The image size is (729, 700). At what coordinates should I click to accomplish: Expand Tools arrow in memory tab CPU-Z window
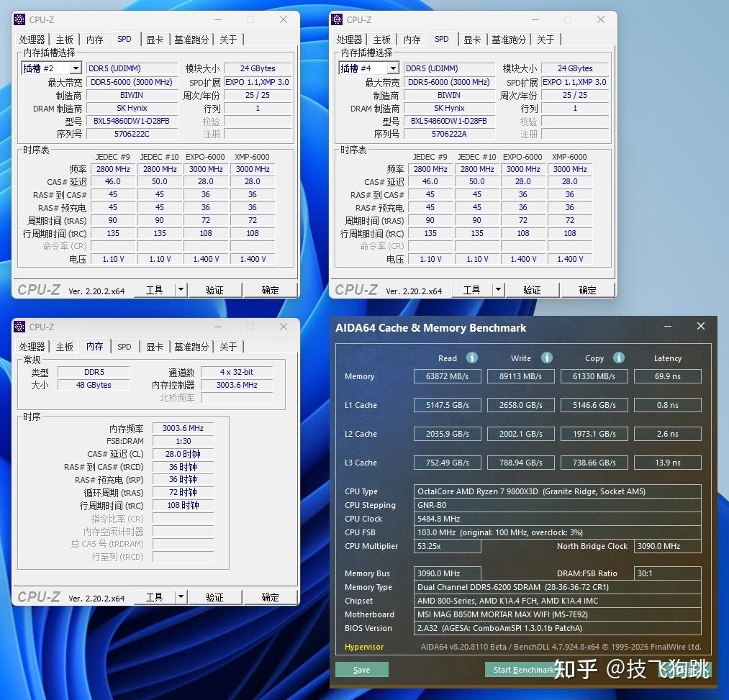point(181,597)
